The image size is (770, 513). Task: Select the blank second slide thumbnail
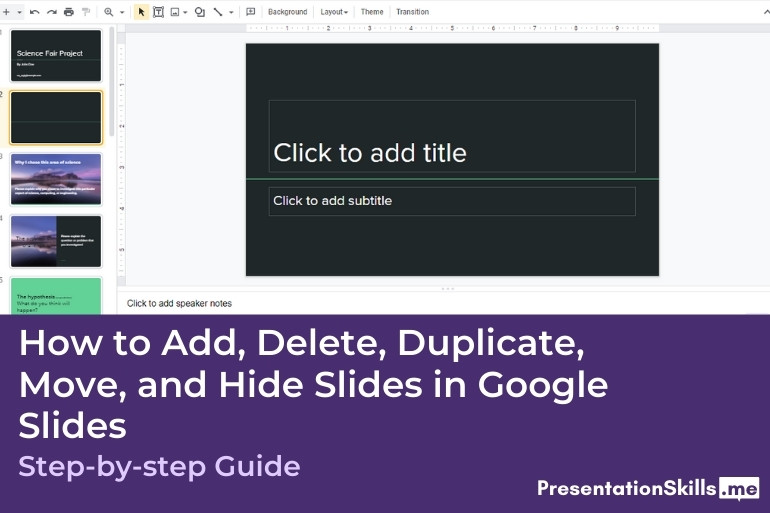pos(56,118)
